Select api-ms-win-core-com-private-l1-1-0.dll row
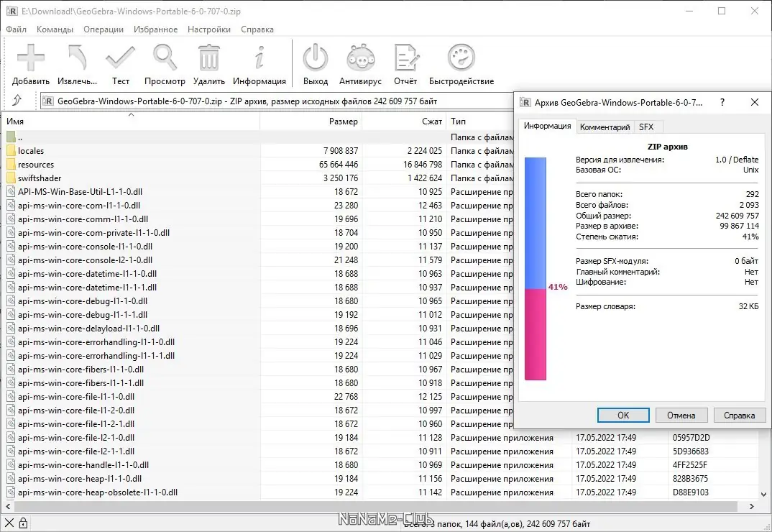Screen dimensions: 772x532 tap(259, 233)
